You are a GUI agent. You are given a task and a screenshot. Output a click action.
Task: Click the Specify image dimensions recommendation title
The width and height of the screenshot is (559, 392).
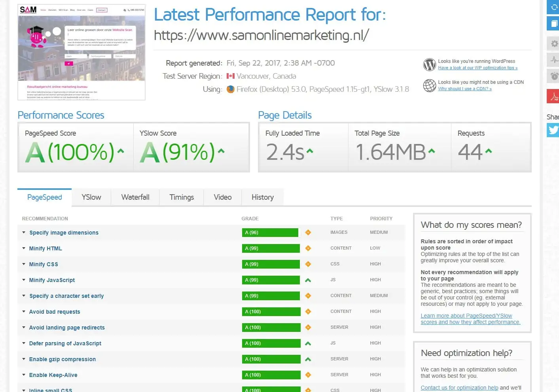pyautogui.click(x=64, y=233)
